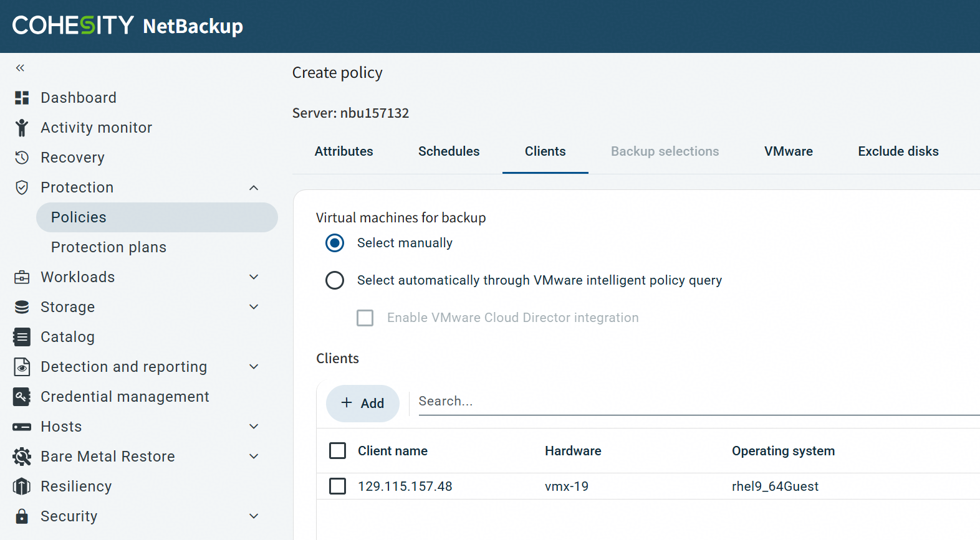Expand the Security menu chevron
The width and height of the screenshot is (980, 540).
pos(254,516)
